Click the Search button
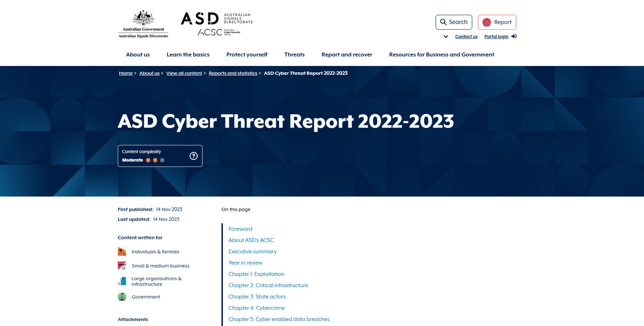This screenshot has height=326, width=644. click(x=454, y=22)
